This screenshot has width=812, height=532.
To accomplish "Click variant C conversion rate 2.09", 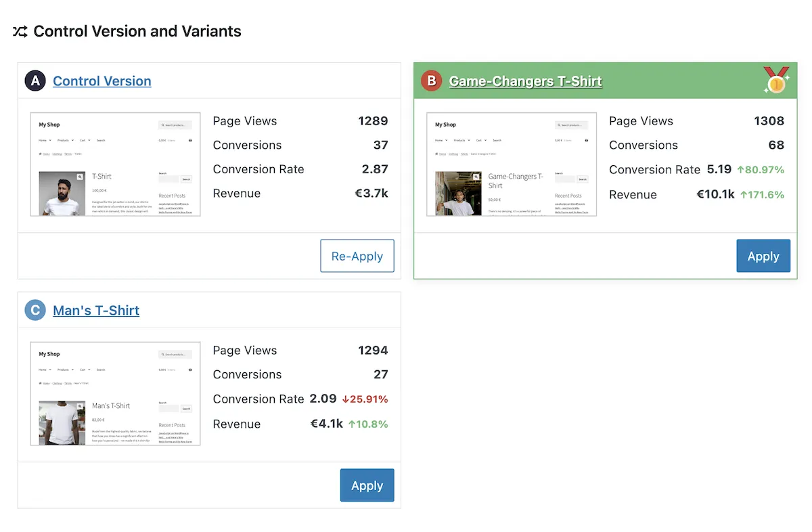I will coord(323,399).
